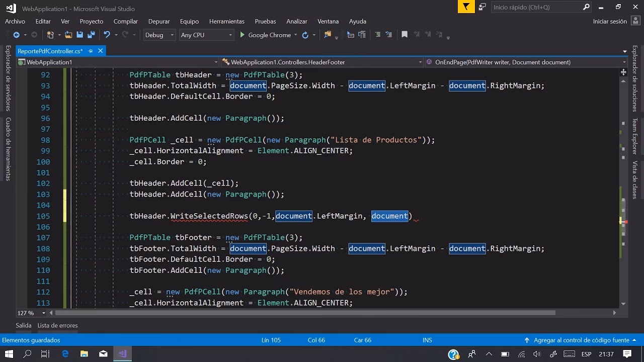The width and height of the screenshot is (644, 362).
Task: Click the Navigate Backward arrow icon
Action: (16, 35)
